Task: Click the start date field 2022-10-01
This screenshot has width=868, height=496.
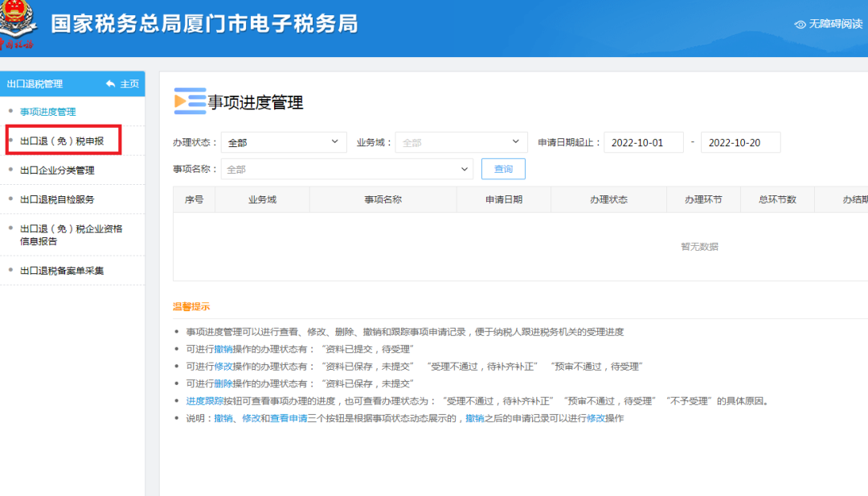Action: pos(643,142)
